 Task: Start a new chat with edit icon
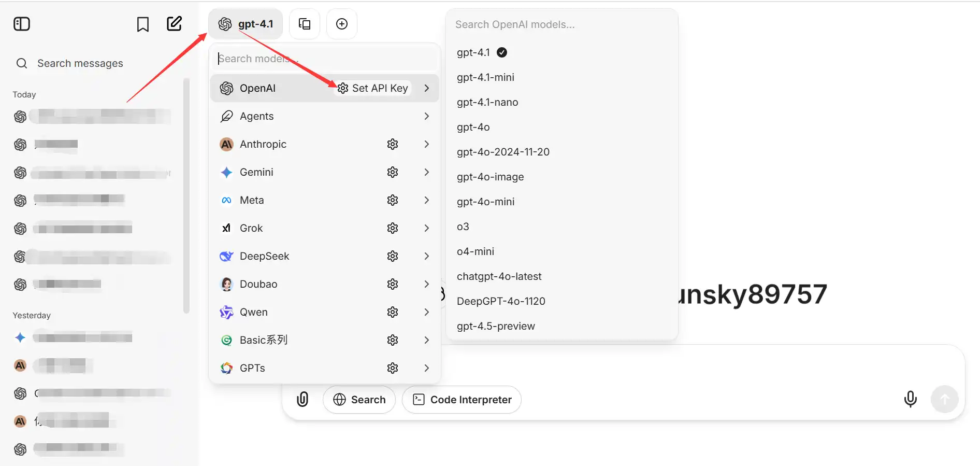point(174,23)
